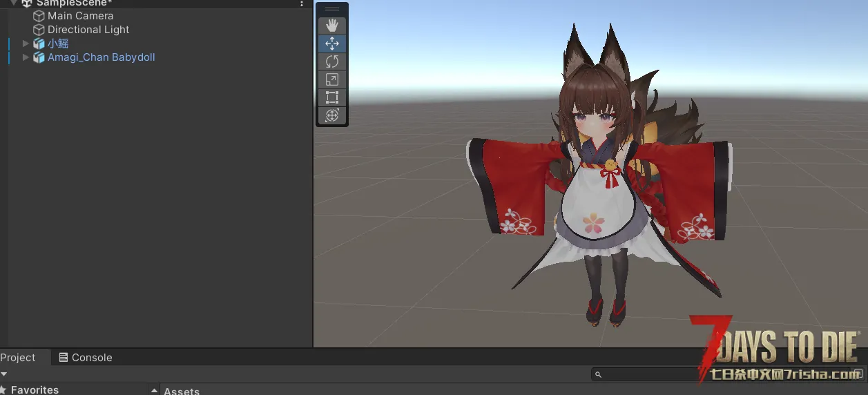The image size is (868, 395).
Task: Open the Project panel add dropdown
Action: tap(4, 374)
